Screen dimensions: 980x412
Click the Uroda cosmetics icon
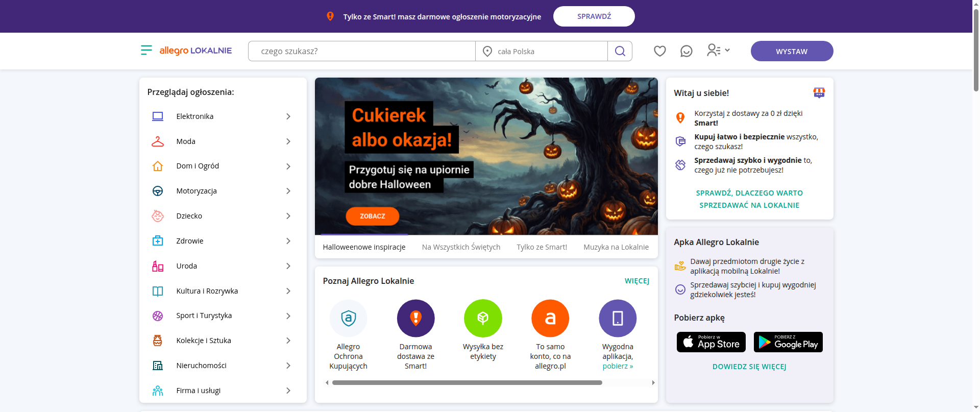point(158,266)
